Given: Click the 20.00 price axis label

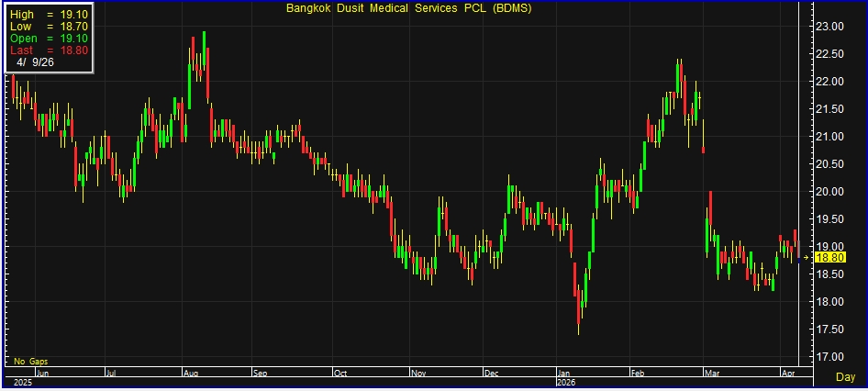Looking at the screenshot, I should click(829, 192).
